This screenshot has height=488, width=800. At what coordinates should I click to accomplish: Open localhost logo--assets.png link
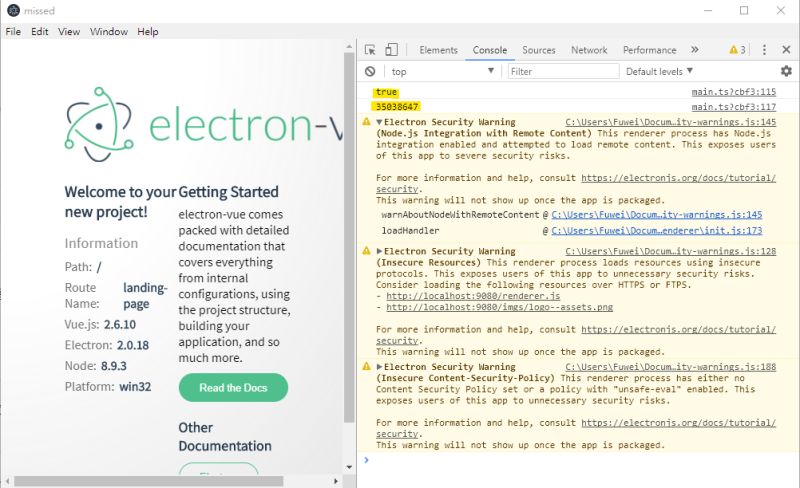[499, 307]
